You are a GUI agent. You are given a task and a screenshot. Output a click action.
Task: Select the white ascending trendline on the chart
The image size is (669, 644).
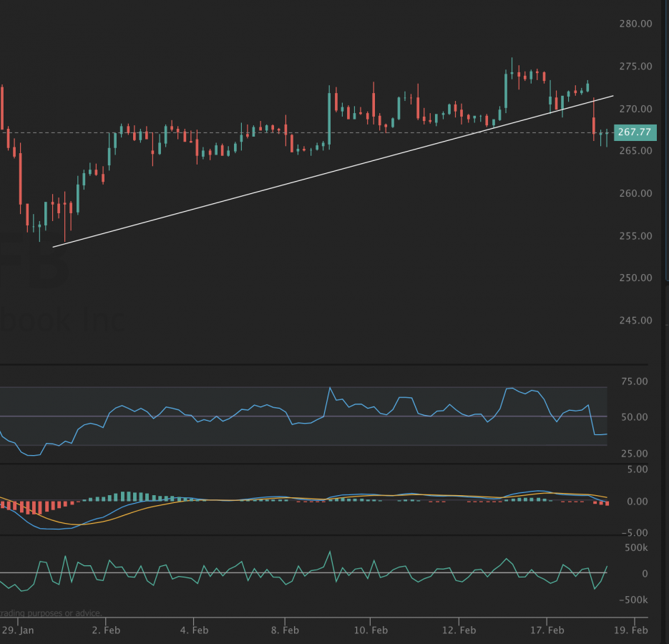(333, 172)
